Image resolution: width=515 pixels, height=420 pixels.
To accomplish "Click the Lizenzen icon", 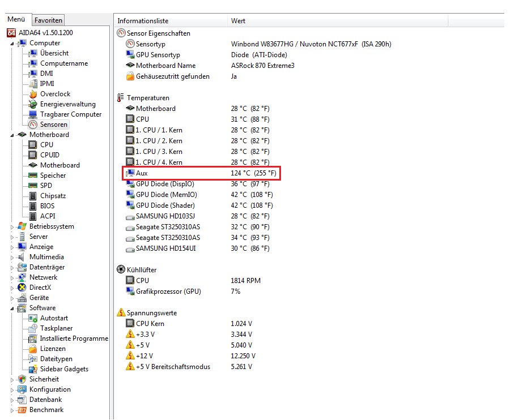I will pos(33,349).
